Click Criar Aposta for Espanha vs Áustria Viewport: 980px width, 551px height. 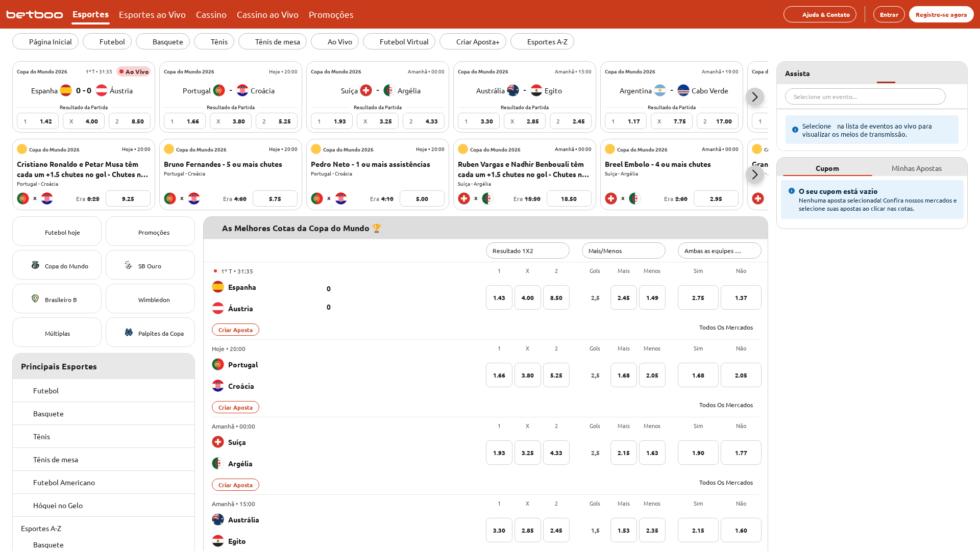235,330
